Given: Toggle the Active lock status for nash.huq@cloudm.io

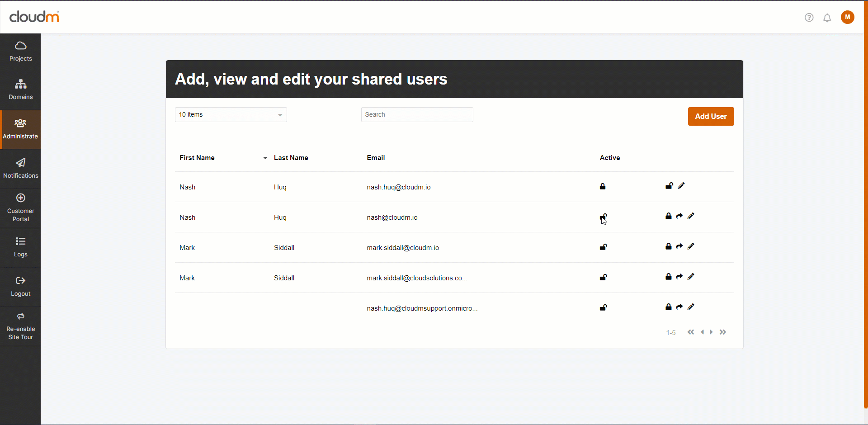Looking at the screenshot, I should (603, 186).
